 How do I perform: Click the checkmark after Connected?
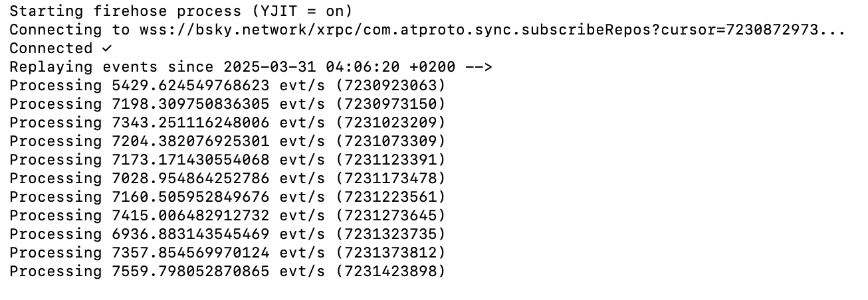pos(107,48)
